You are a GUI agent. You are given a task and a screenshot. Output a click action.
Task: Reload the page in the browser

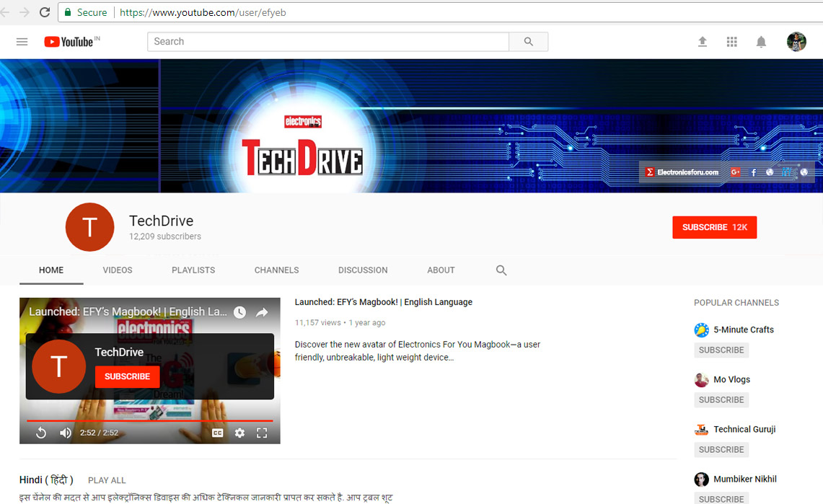45,12
